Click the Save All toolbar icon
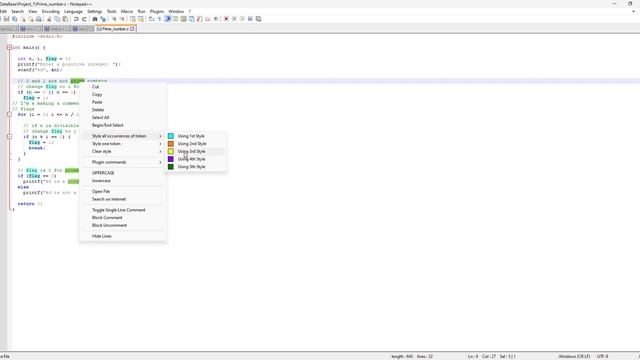Image resolution: width=640 pixels, height=360 pixels. click(15, 19)
